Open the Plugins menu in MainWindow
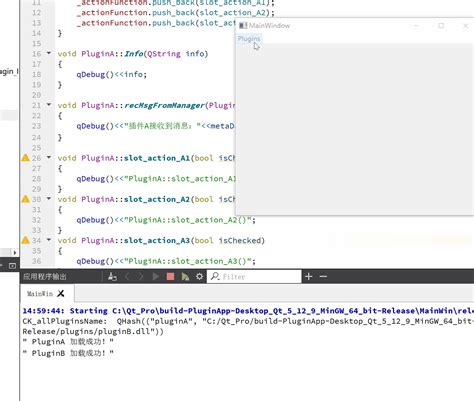Viewport: 474px width, 401px height. click(x=249, y=39)
